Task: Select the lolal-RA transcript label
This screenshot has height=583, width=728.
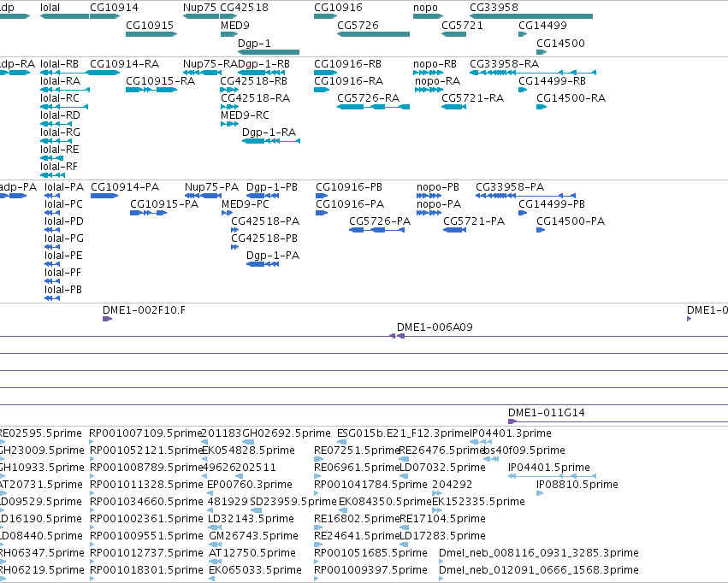Action: tap(61, 80)
